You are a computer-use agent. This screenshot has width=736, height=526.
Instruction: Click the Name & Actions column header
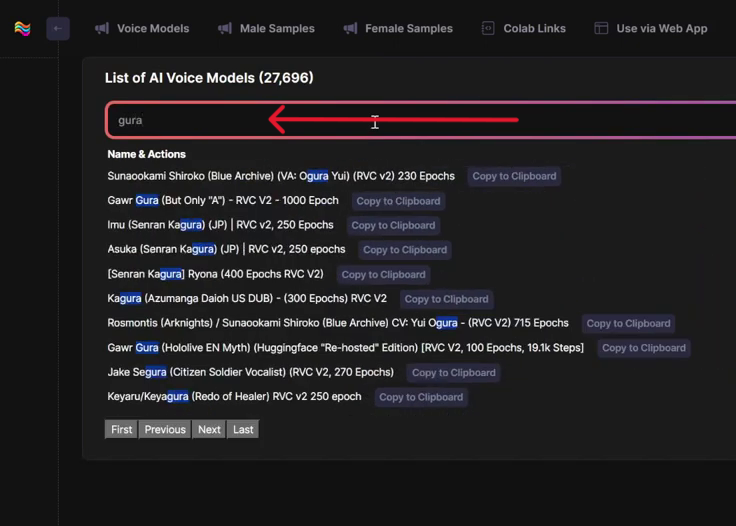click(x=146, y=154)
